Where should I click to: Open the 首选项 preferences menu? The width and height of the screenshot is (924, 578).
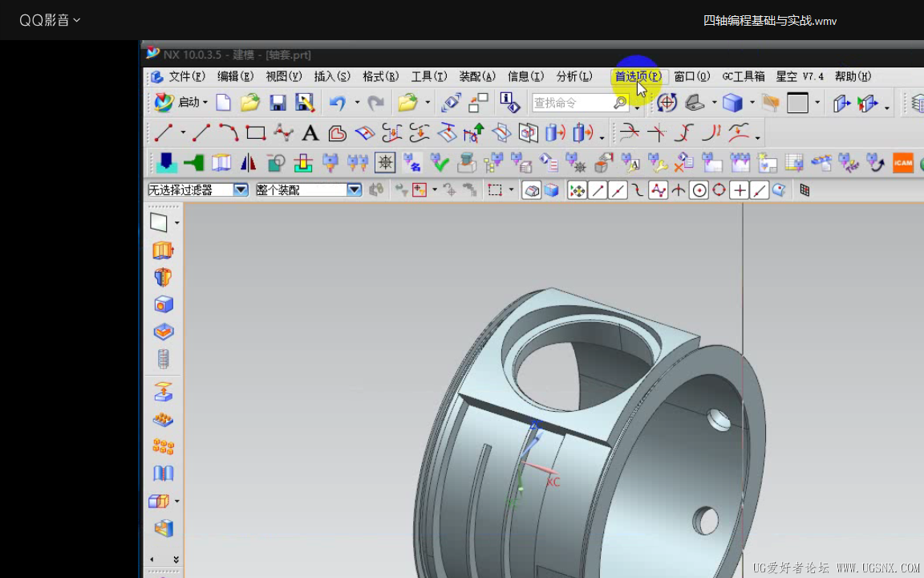tap(638, 76)
